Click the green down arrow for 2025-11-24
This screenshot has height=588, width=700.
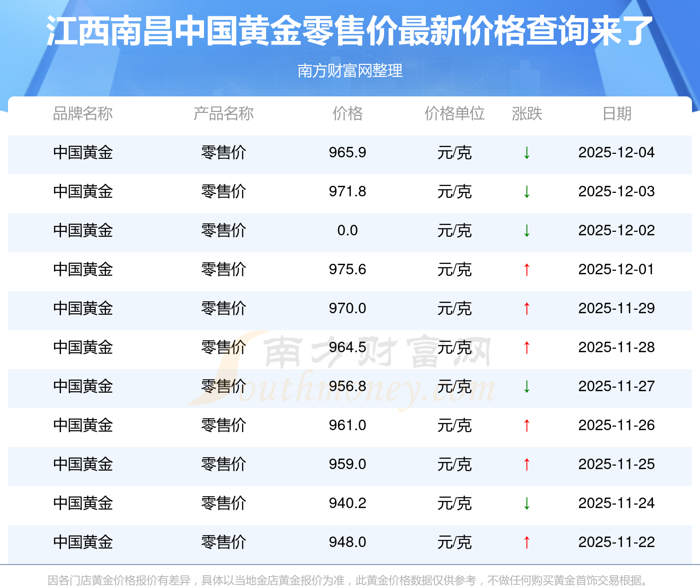click(526, 504)
